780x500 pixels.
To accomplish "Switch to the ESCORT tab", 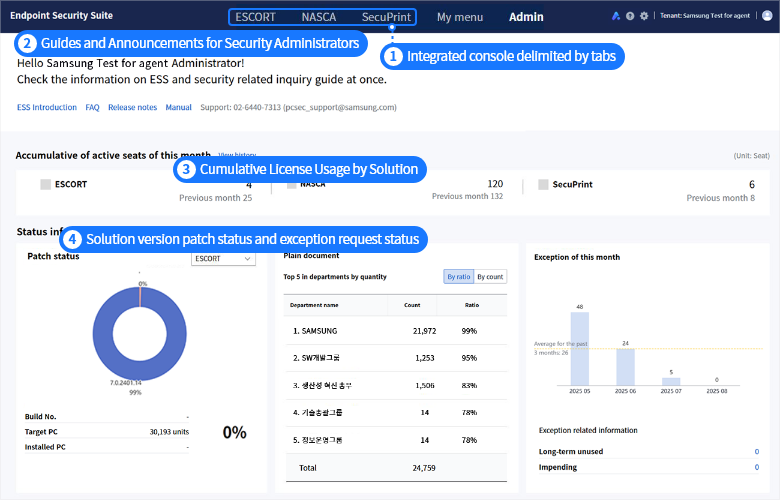I will coord(255,17).
